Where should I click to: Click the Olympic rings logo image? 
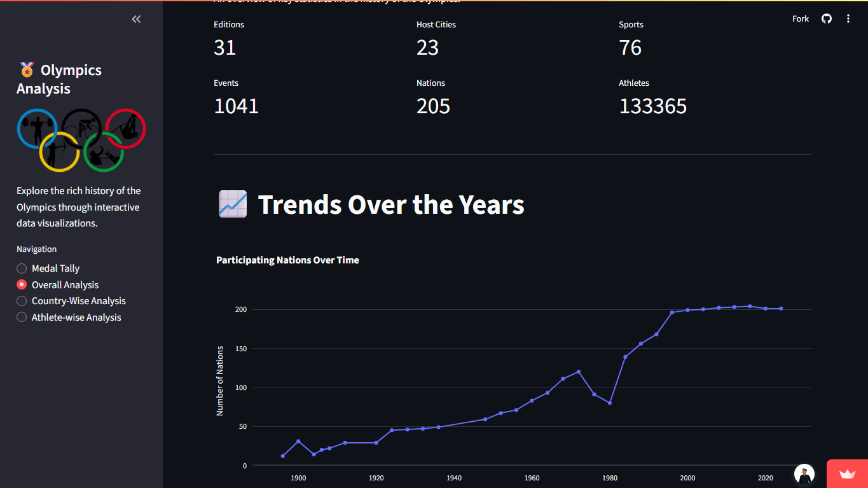click(81, 140)
